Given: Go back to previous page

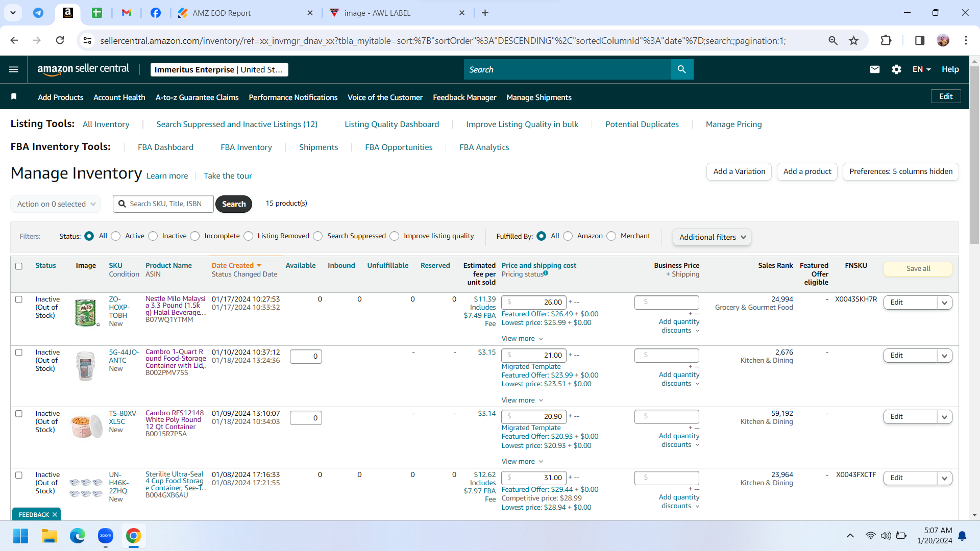Looking at the screenshot, I should click(14, 40).
